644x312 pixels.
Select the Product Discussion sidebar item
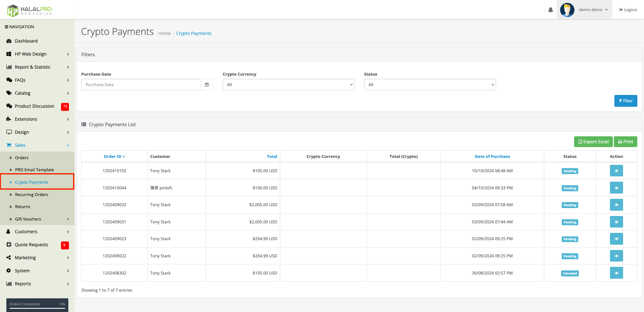tap(34, 106)
